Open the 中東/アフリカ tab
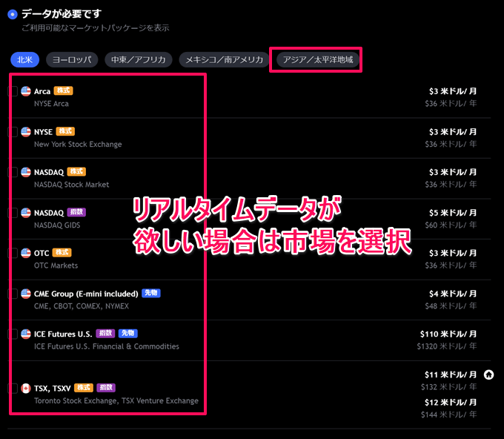The image size is (504, 439). click(x=139, y=60)
